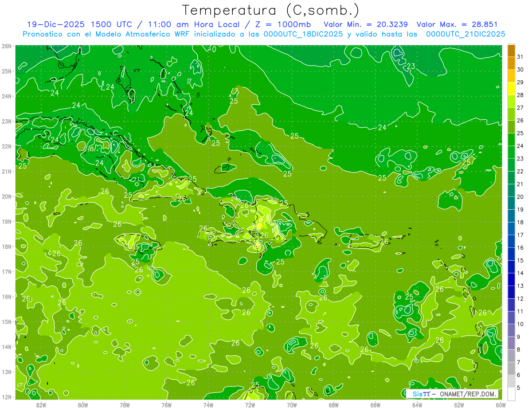
Task: Pick the orange swatch between 30 and 31
Action: point(511,63)
